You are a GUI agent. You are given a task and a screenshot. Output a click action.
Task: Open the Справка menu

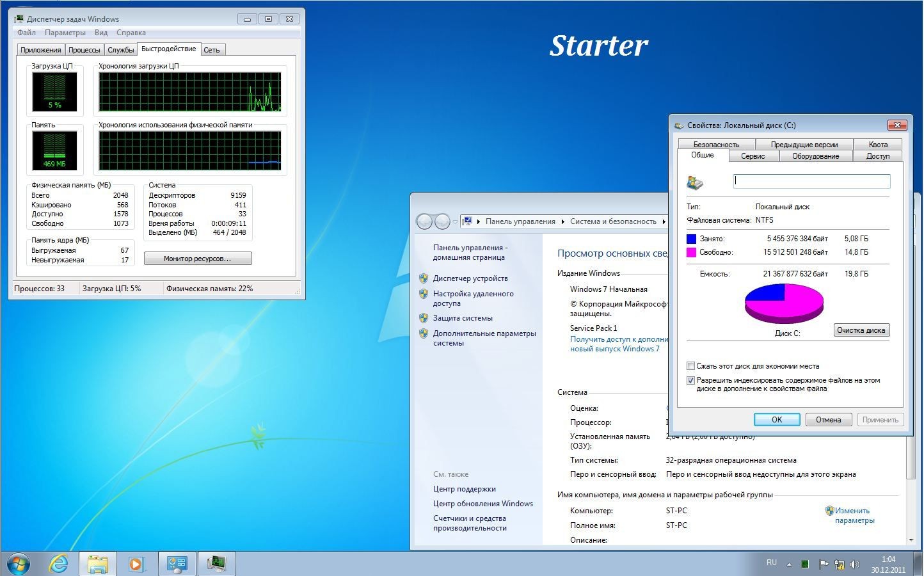[x=131, y=33]
